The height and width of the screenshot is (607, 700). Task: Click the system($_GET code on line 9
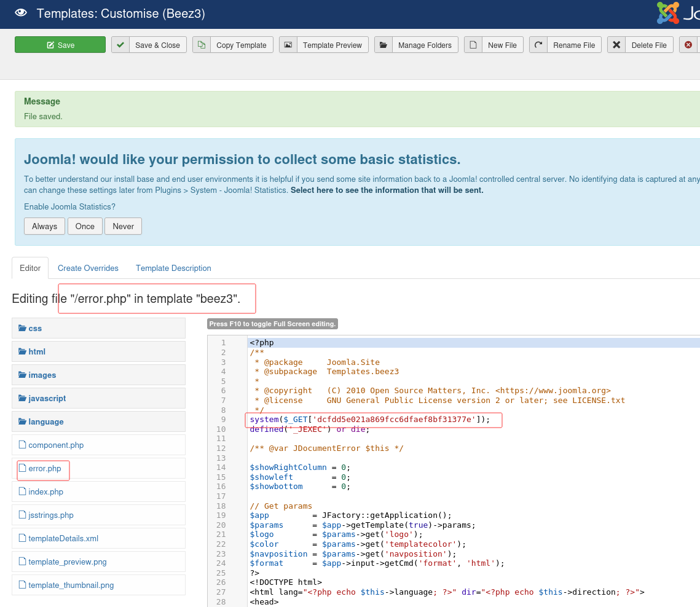[369, 420]
